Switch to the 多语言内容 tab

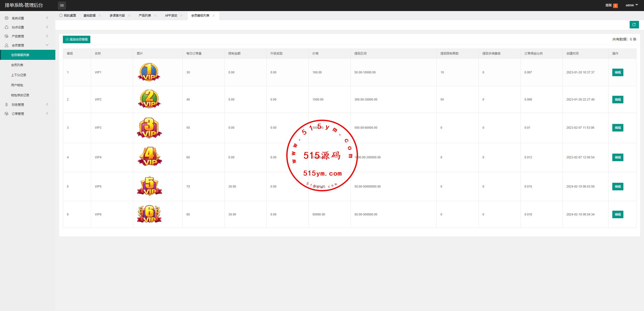point(117,16)
